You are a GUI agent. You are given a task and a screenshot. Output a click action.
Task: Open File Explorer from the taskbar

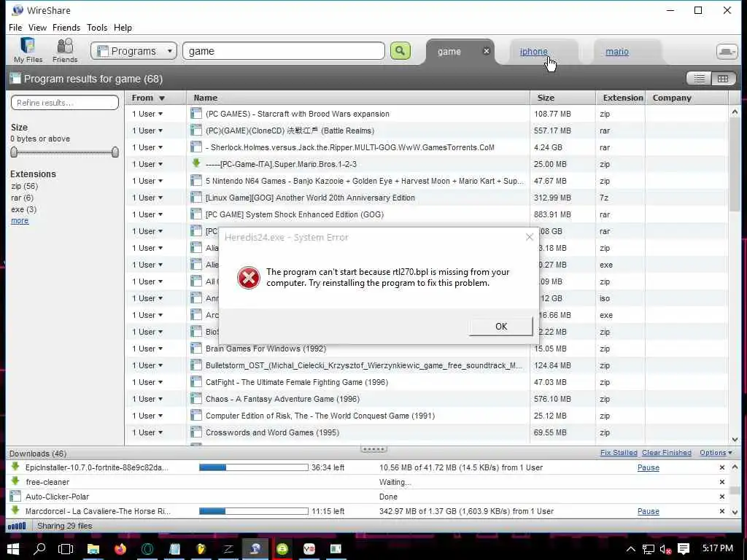93,549
